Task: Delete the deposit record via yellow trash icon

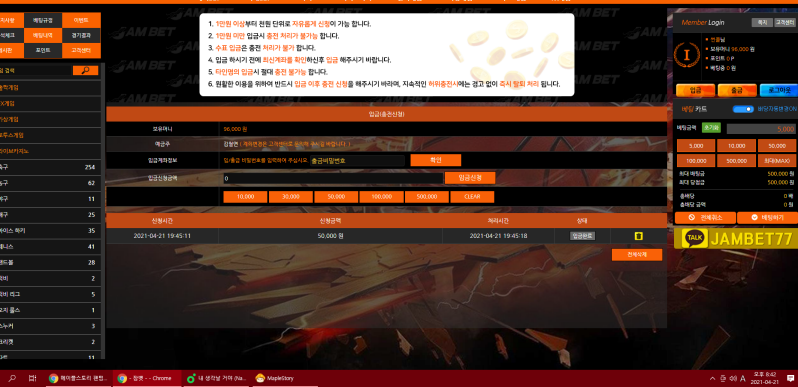Action: click(x=638, y=236)
